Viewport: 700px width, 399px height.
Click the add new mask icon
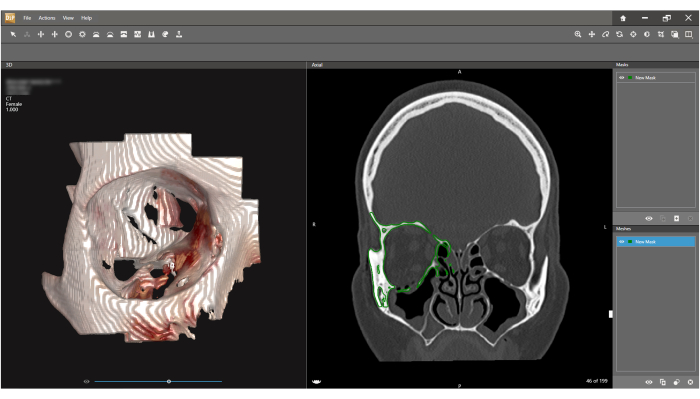click(676, 218)
